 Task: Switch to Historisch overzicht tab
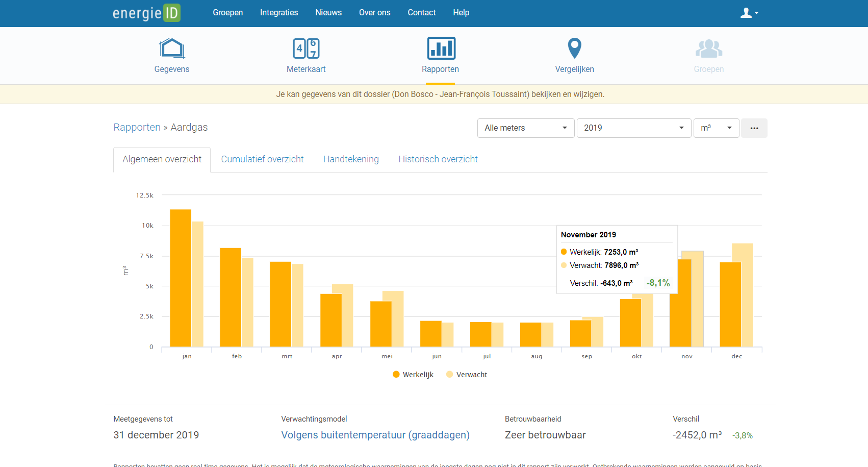coord(438,159)
